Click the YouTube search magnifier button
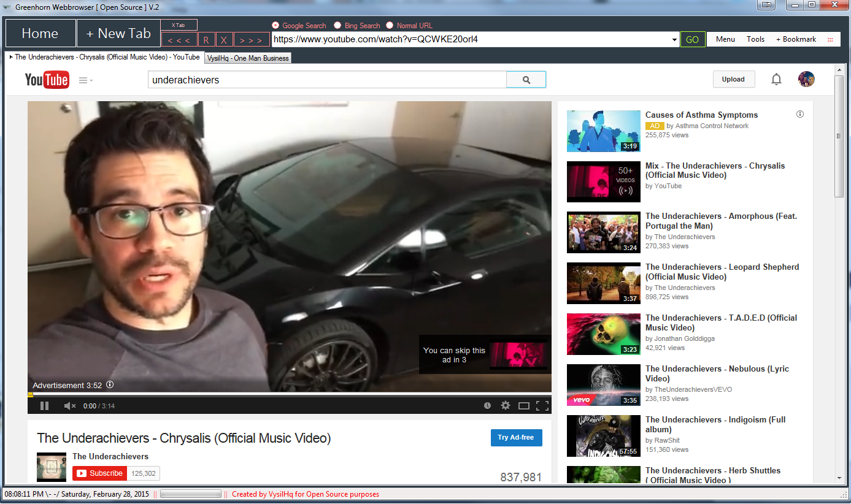851x504 pixels. point(526,80)
